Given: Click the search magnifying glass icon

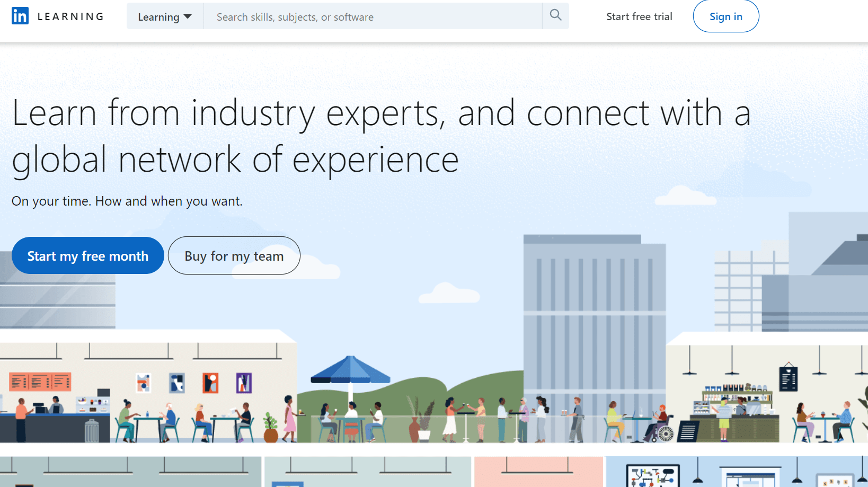Looking at the screenshot, I should pyautogui.click(x=555, y=16).
